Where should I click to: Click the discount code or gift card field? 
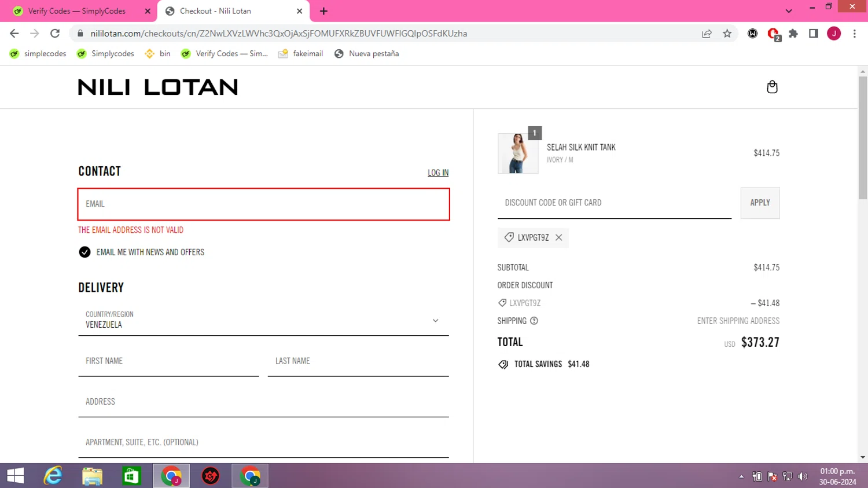tap(615, 203)
